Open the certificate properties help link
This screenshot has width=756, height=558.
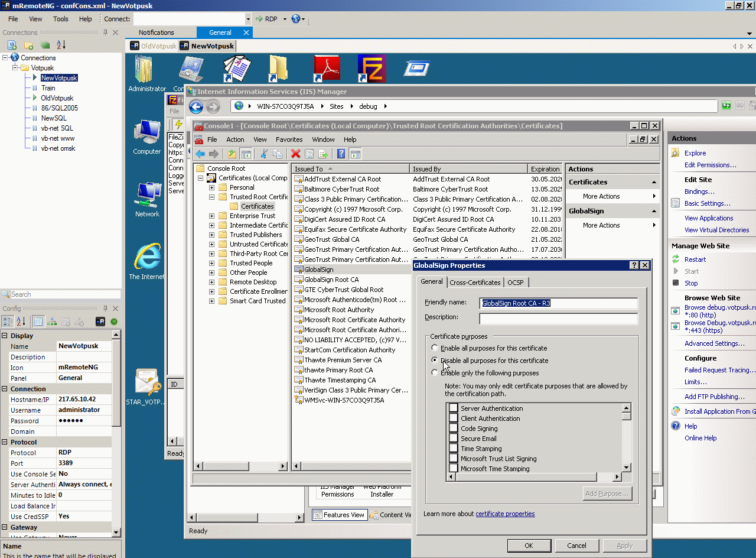click(505, 514)
